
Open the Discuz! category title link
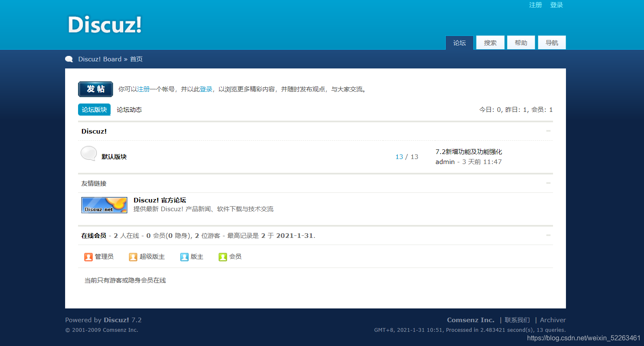tap(94, 131)
